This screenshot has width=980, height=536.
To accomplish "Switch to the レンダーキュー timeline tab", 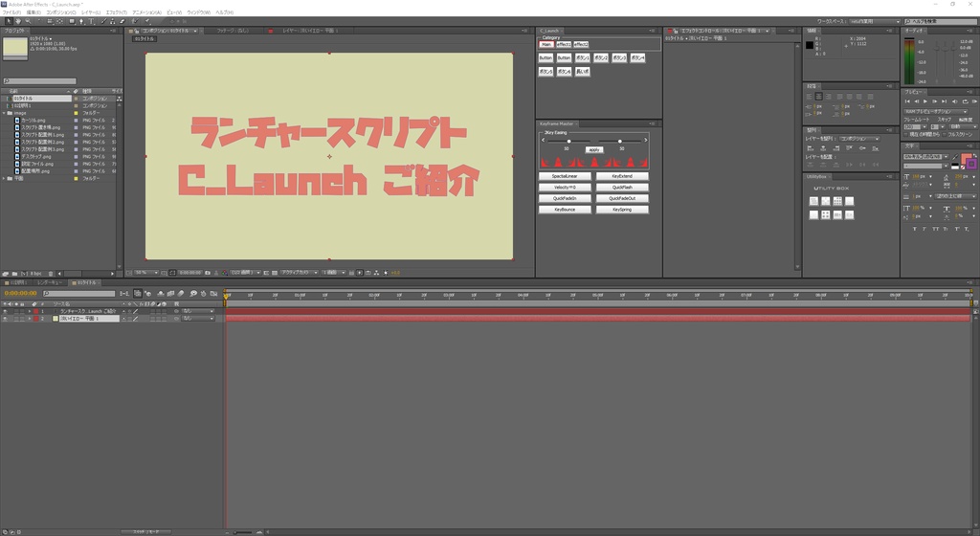I will 50,282.
